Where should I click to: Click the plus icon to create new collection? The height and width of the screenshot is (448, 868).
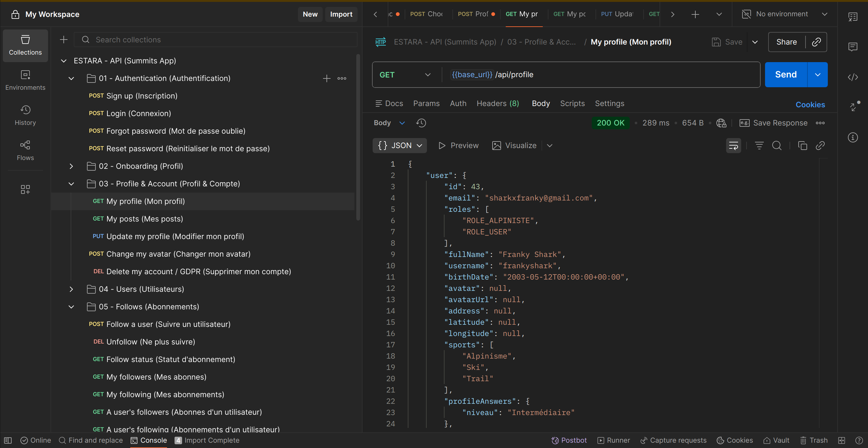click(x=64, y=40)
